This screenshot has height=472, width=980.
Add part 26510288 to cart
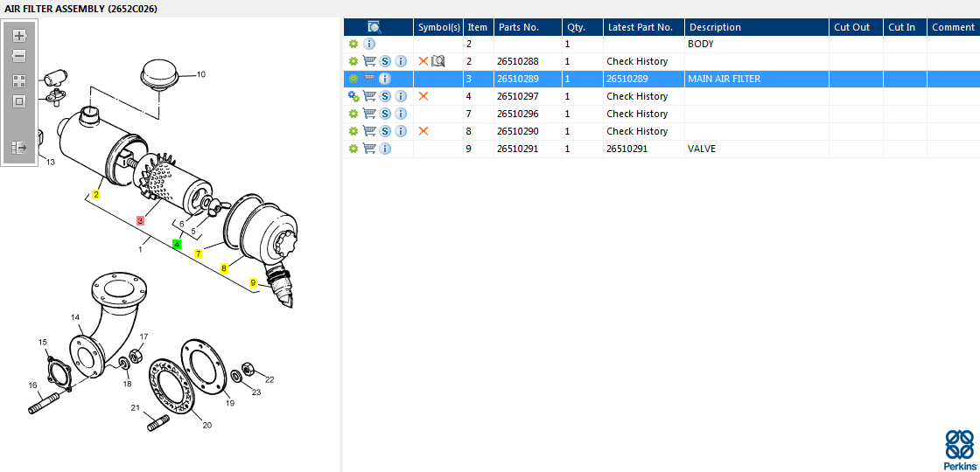(x=369, y=61)
